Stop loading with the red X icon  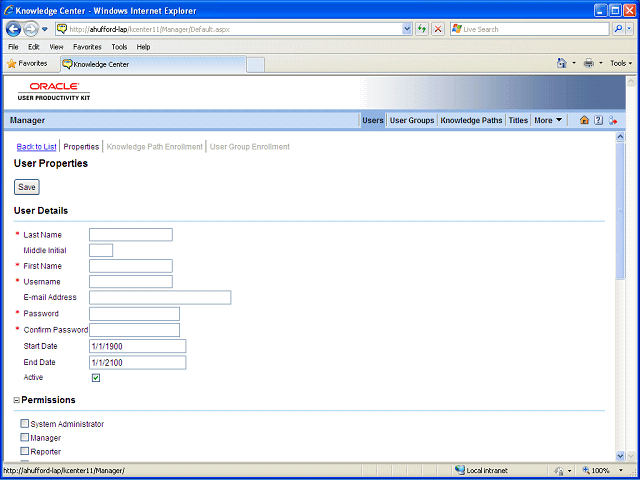coord(438,29)
